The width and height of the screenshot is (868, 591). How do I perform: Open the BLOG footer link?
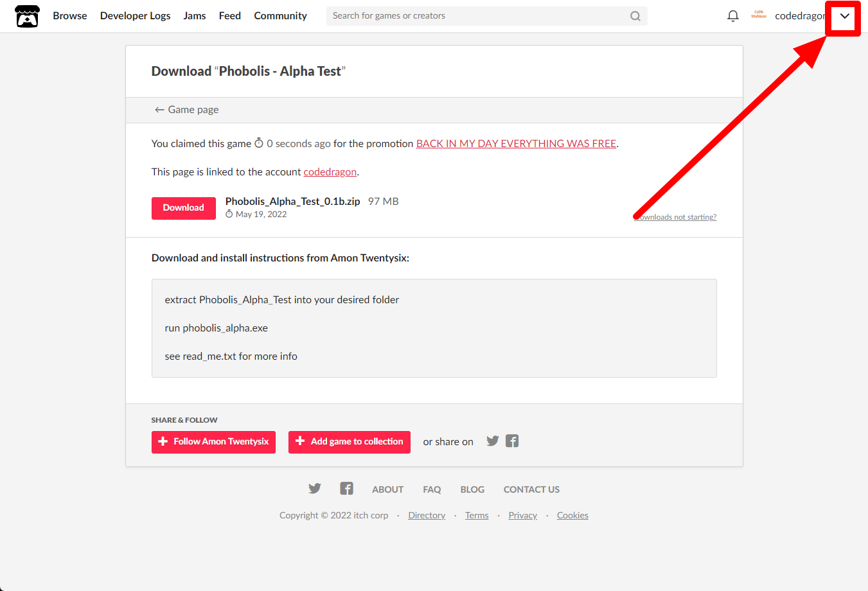(x=472, y=490)
